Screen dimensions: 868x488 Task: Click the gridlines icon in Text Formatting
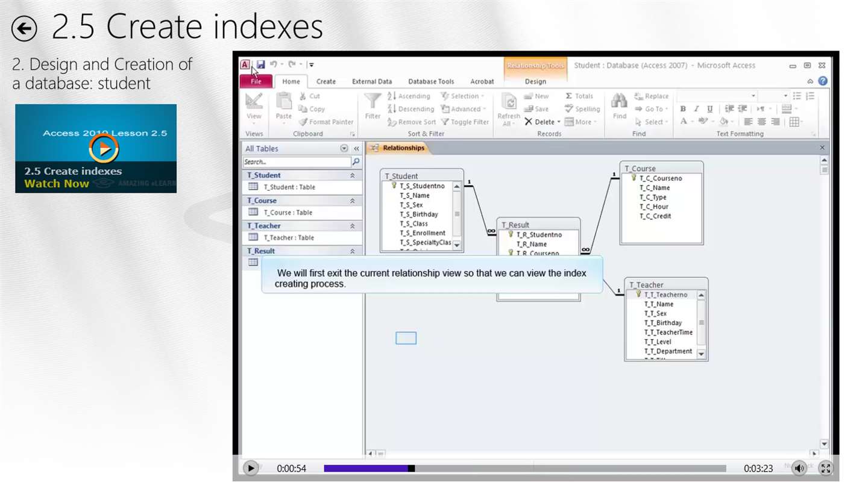pos(794,122)
